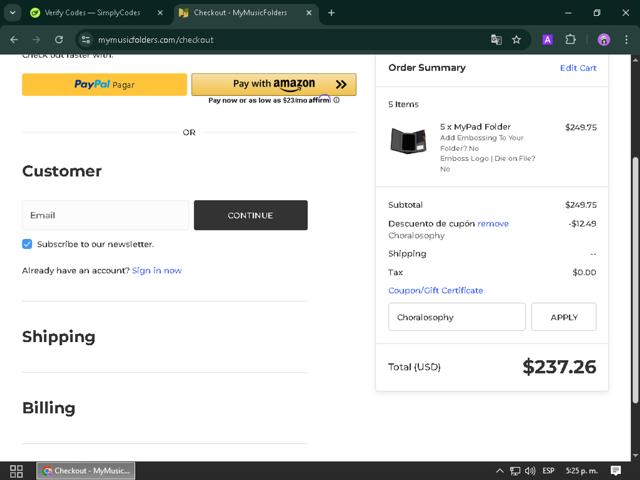Focus the Email input field
Viewport: 640px width, 480px height.
(x=105, y=215)
